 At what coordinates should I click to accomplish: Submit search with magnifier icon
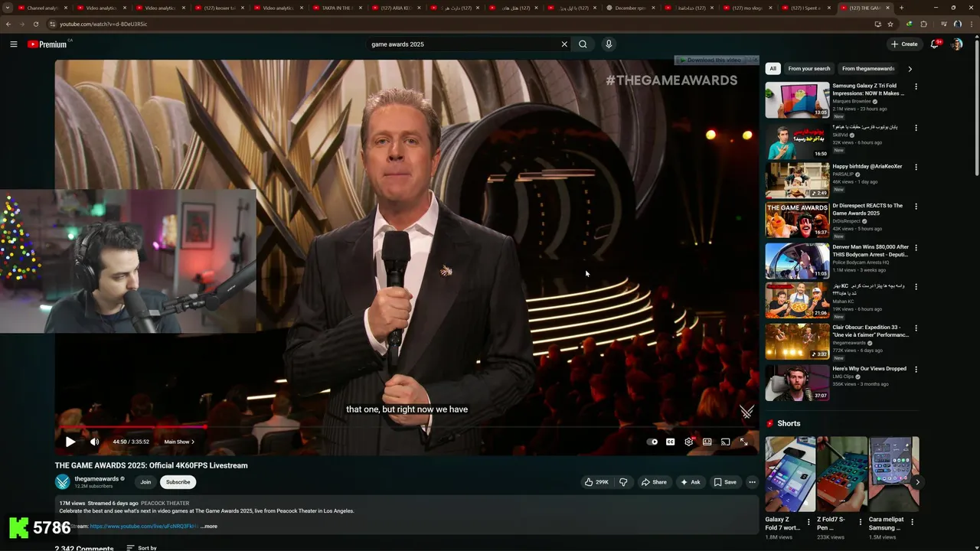coord(583,44)
